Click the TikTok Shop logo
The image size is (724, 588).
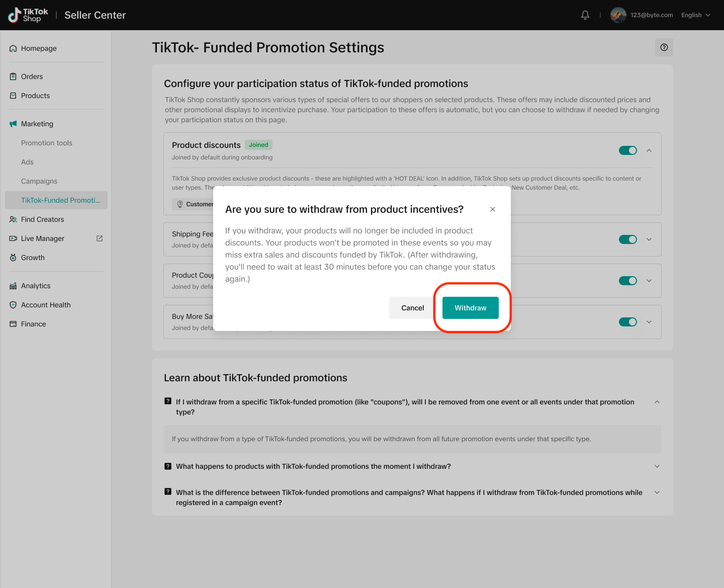tap(28, 15)
